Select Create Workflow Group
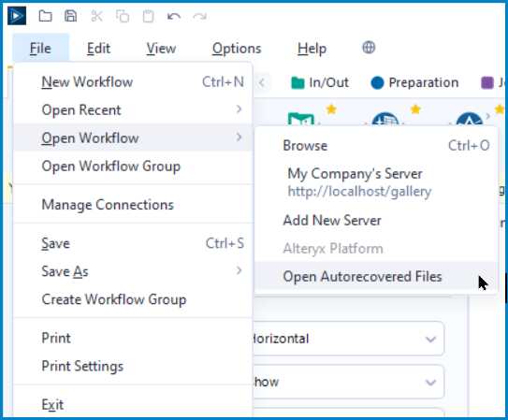508x420 pixels. point(133,299)
